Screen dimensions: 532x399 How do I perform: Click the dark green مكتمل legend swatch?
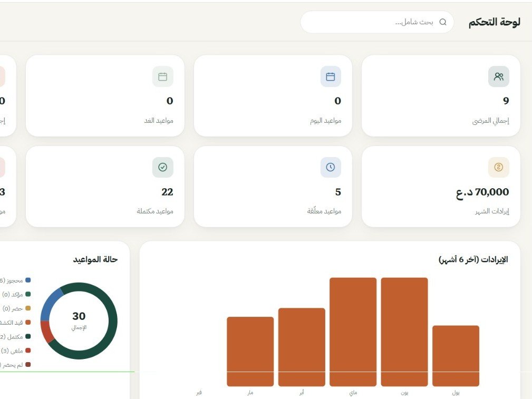tap(28, 336)
